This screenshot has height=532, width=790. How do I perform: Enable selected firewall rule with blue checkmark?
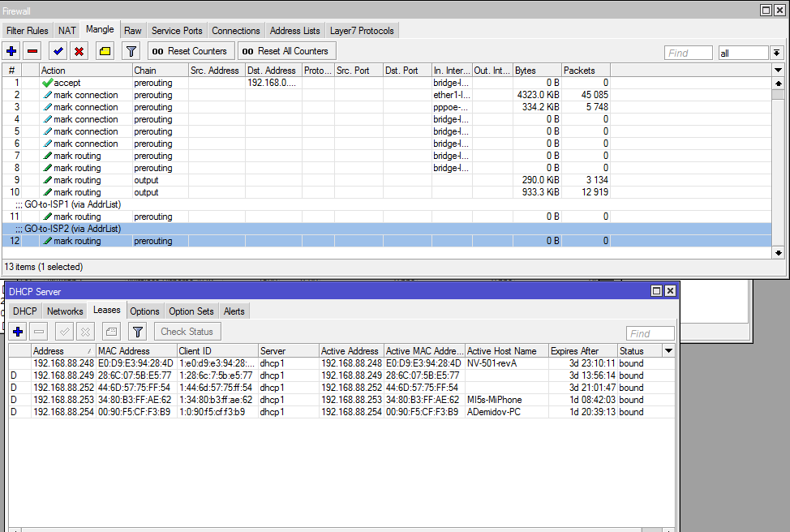click(x=58, y=51)
